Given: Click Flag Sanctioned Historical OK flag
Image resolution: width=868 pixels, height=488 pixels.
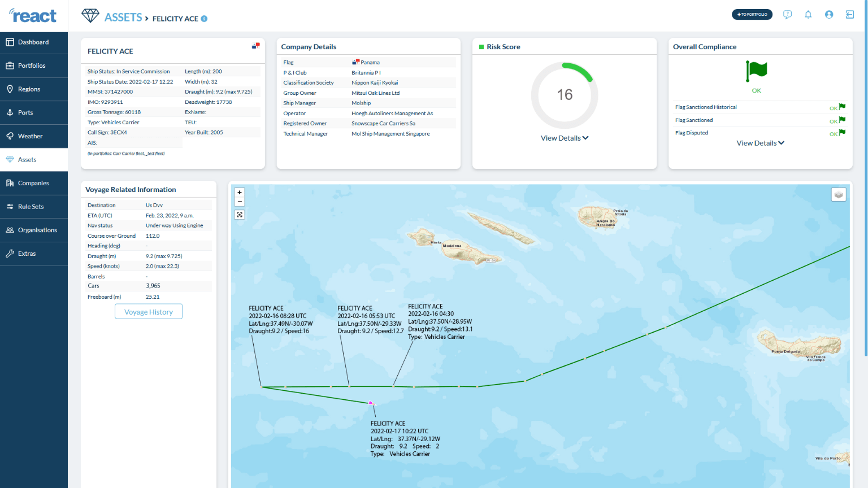Looking at the screenshot, I should (x=842, y=107).
